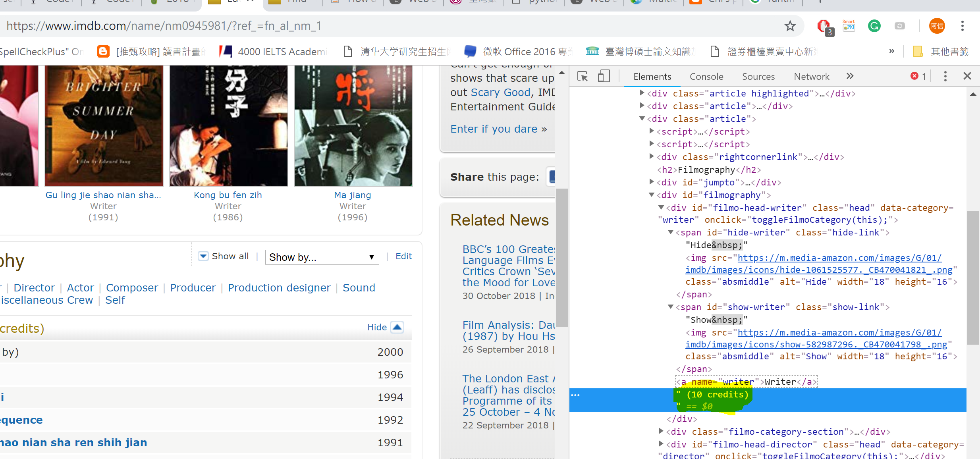The width and height of the screenshot is (980, 459).
Task: Open the Scary Good link
Action: coord(501,92)
